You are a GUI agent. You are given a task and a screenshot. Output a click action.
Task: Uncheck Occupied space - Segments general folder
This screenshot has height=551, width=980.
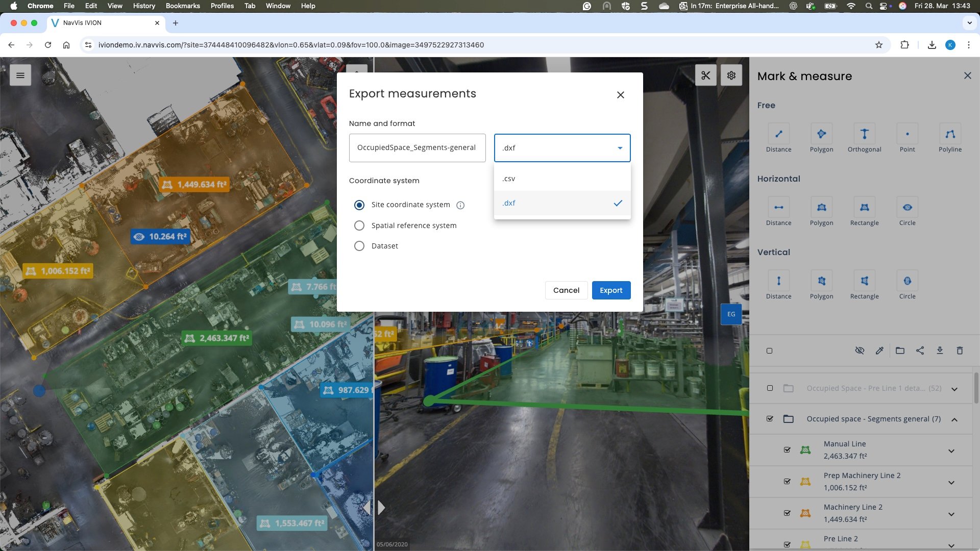click(770, 419)
